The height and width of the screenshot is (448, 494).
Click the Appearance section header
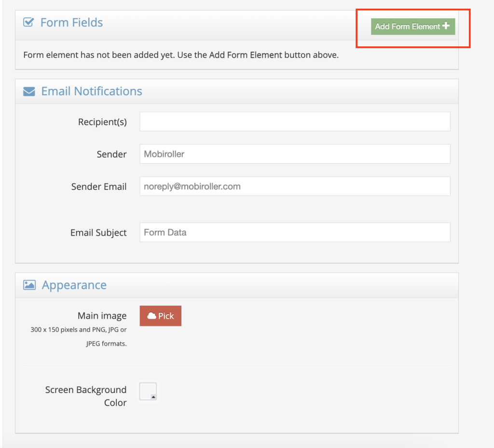pyautogui.click(x=74, y=285)
